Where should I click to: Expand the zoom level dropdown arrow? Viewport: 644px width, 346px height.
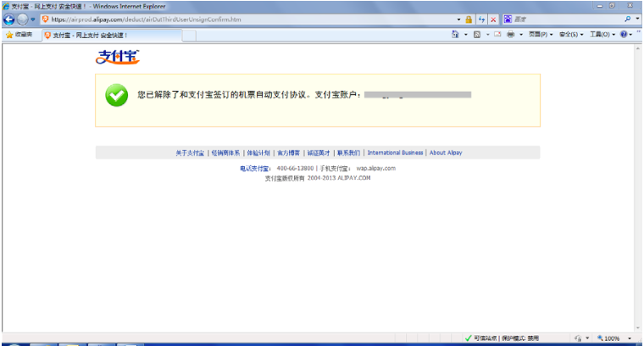click(630, 338)
